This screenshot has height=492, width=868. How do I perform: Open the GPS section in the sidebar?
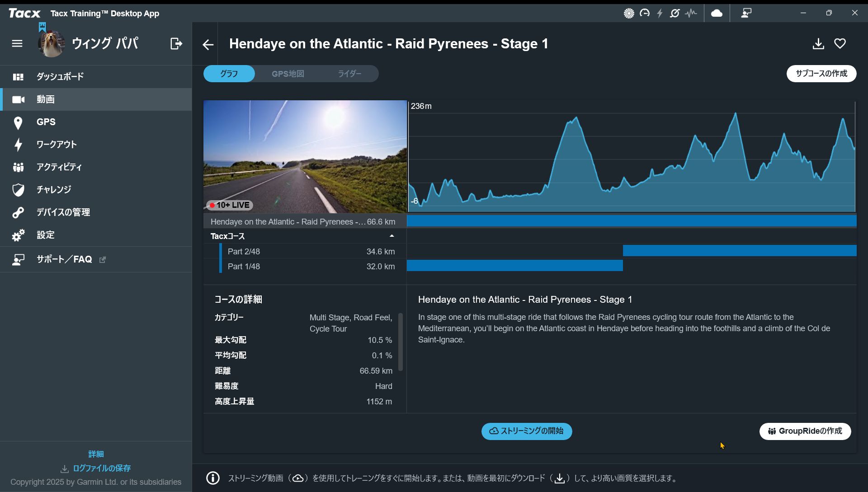[x=96, y=122]
